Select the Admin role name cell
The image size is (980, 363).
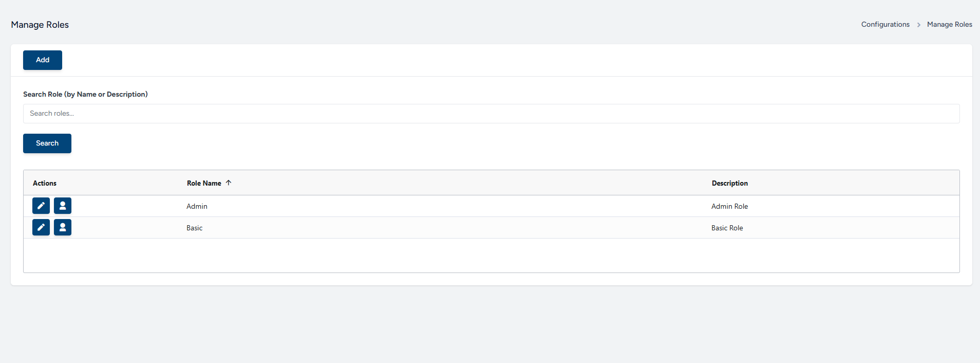pos(197,206)
